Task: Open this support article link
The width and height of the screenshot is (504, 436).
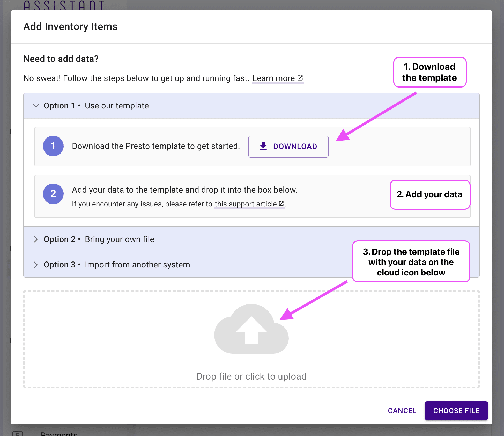Action: 246,204
